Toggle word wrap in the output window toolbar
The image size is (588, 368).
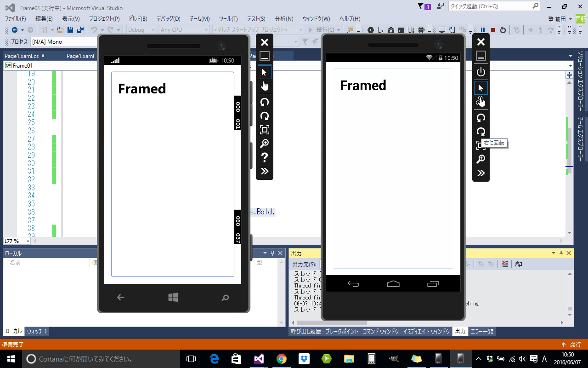click(518, 264)
